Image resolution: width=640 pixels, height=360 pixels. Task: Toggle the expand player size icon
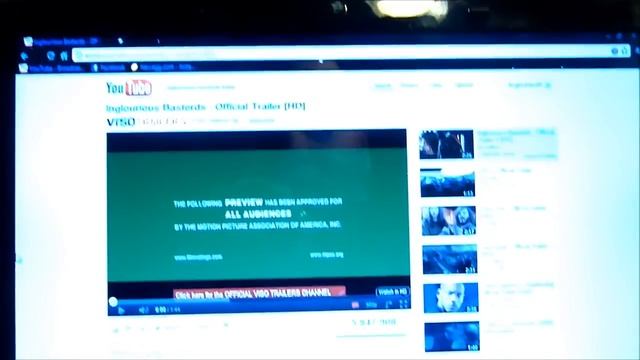(388, 304)
